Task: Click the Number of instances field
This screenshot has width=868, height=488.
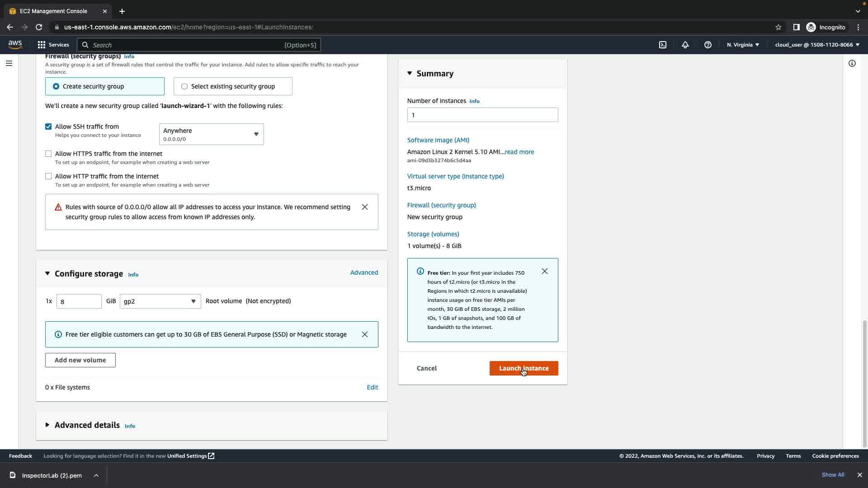Action: (482, 115)
